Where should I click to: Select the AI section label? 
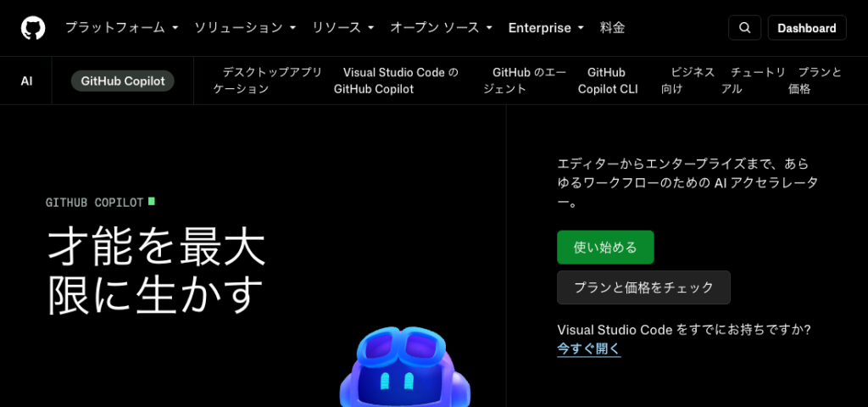click(26, 81)
